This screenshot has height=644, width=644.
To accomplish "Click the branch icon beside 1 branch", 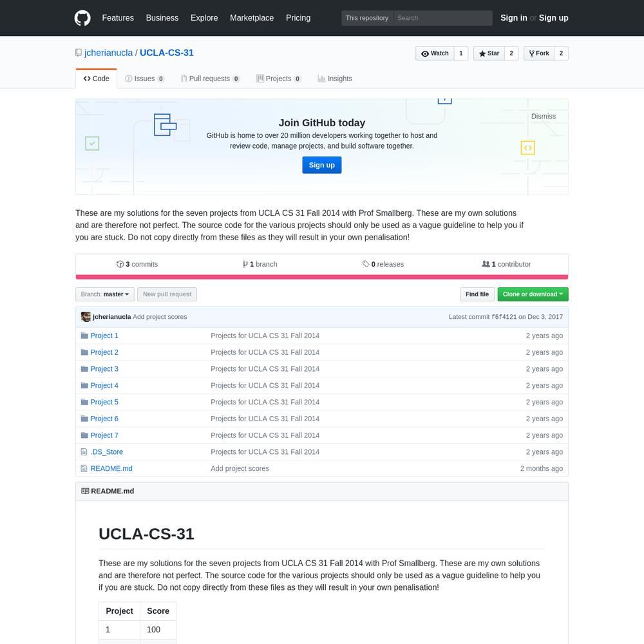I will [x=245, y=264].
